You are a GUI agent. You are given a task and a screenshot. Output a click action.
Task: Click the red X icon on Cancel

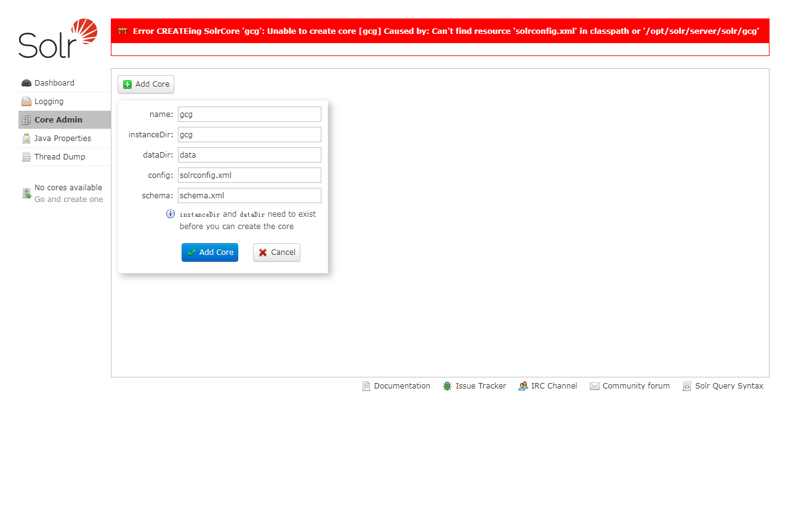pyautogui.click(x=263, y=252)
